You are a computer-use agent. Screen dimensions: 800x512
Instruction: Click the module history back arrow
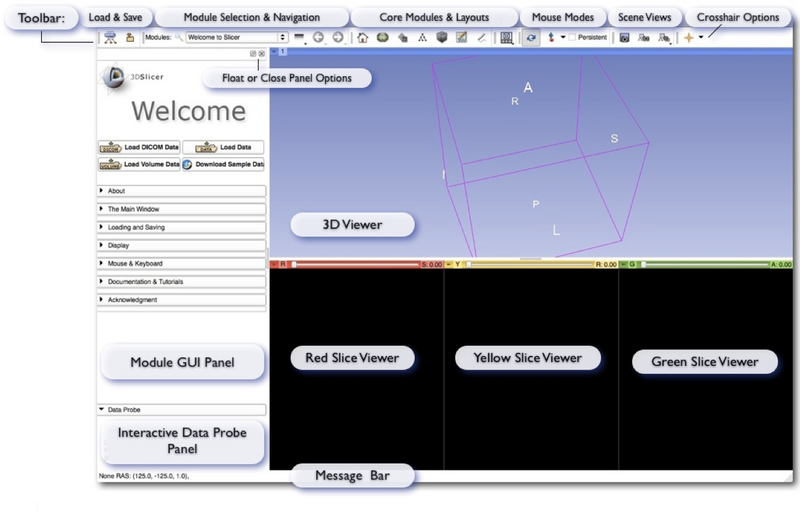(x=317, y=37)
